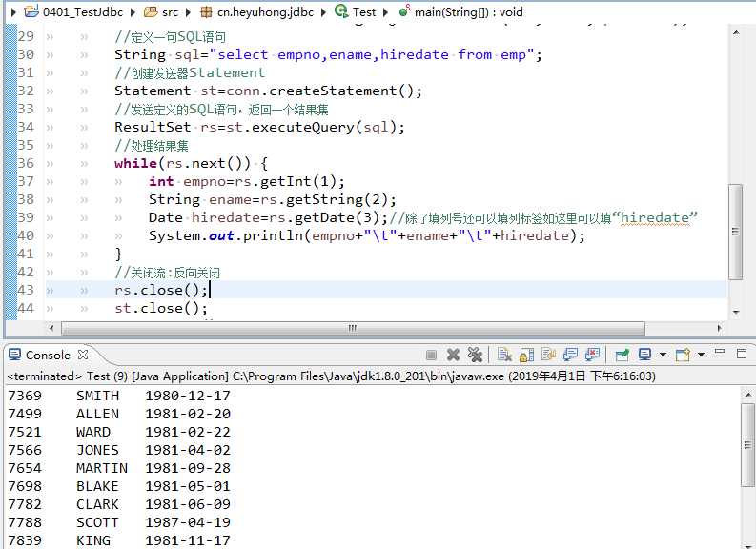Screen dimensions: 756x549
Task: Expand breadcrumb arrow before 0401_TestJdbc
Action: click(x=13, y=12)
